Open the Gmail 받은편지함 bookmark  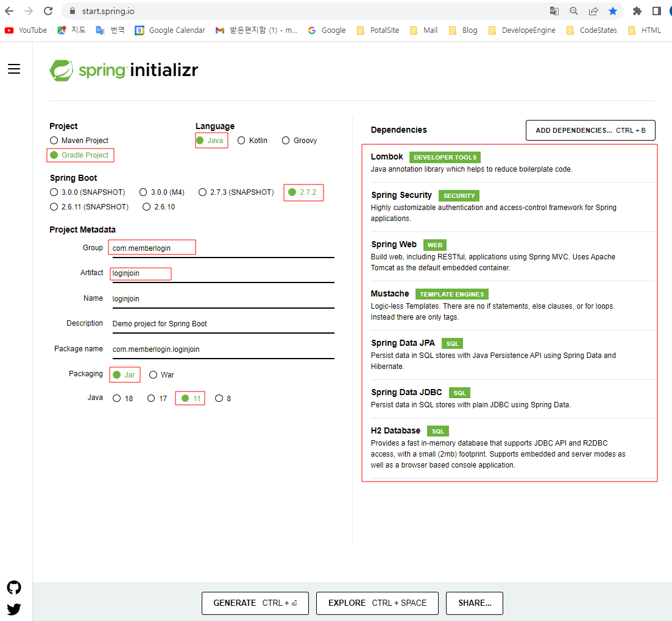(256, 30)
